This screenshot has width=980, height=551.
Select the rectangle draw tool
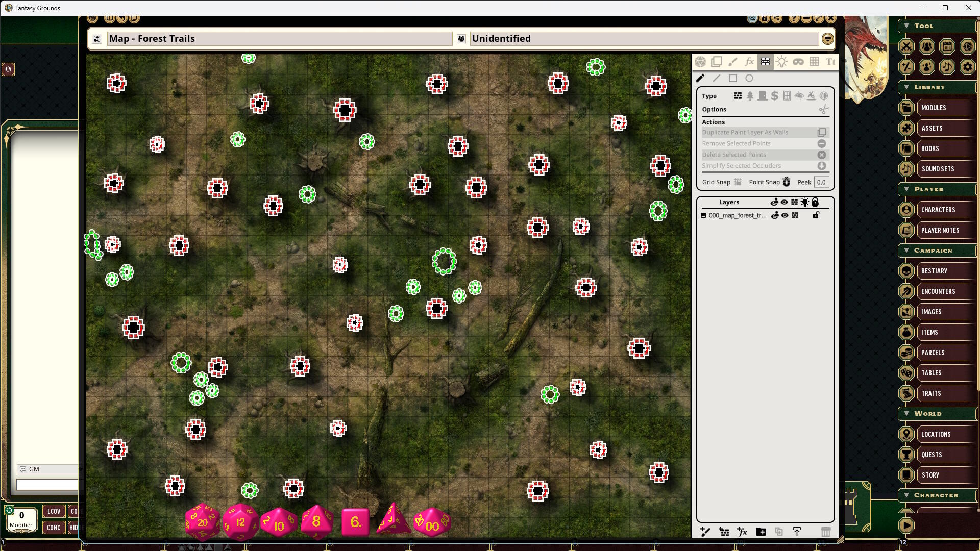pyautogui.click(x=733, y=78)
